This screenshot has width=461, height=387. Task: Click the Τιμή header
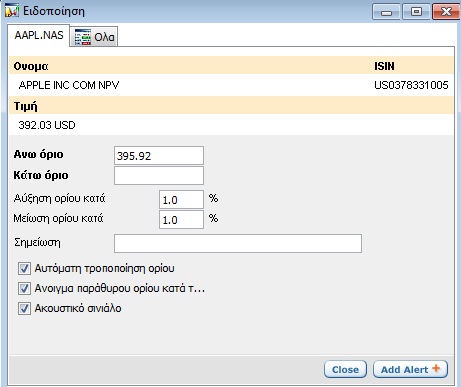pos(25,106)
